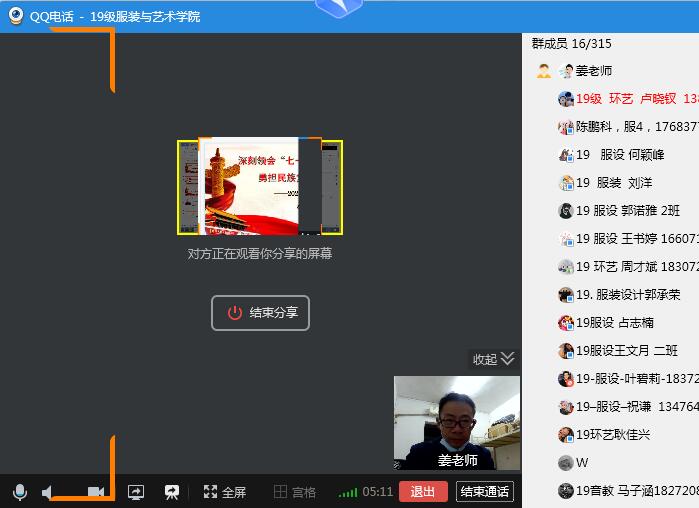Click avatar of 陈鹏科 in member list
The width and height of the screenshot is (699, 508).
[566, 127]
